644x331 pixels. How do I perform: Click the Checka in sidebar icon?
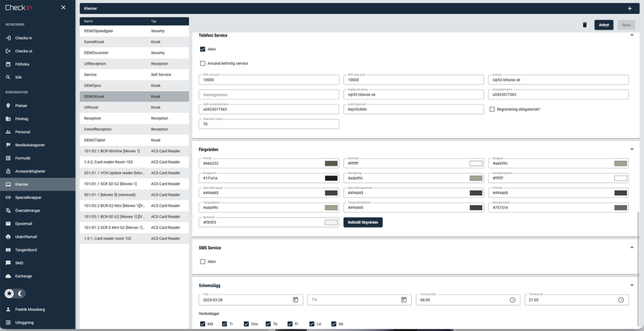pos(8,38)
